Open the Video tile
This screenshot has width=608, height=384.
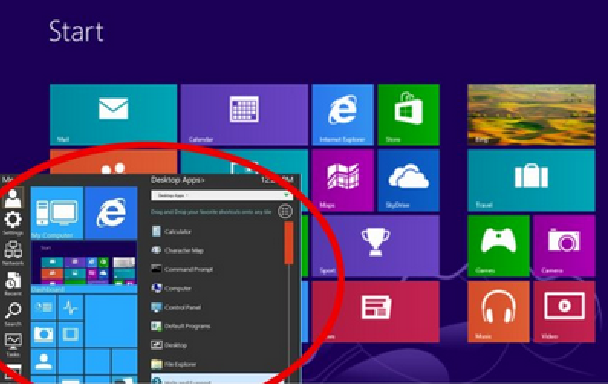click(564, 311)
